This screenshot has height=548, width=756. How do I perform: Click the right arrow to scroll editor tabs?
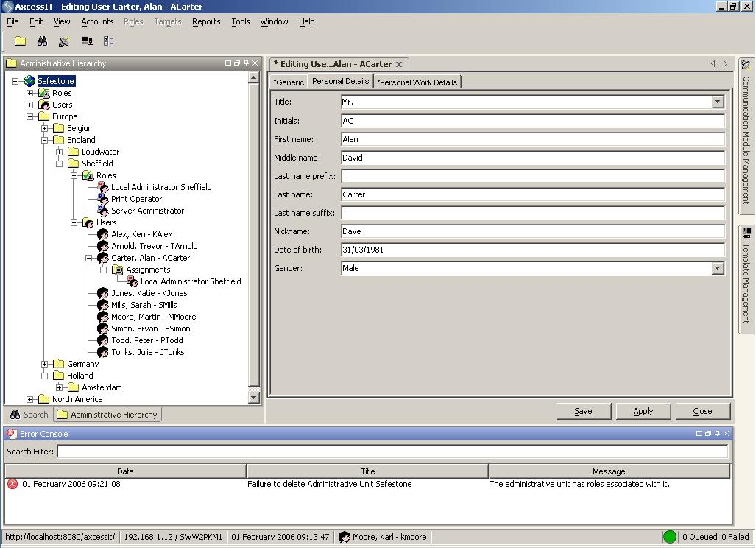724,63
